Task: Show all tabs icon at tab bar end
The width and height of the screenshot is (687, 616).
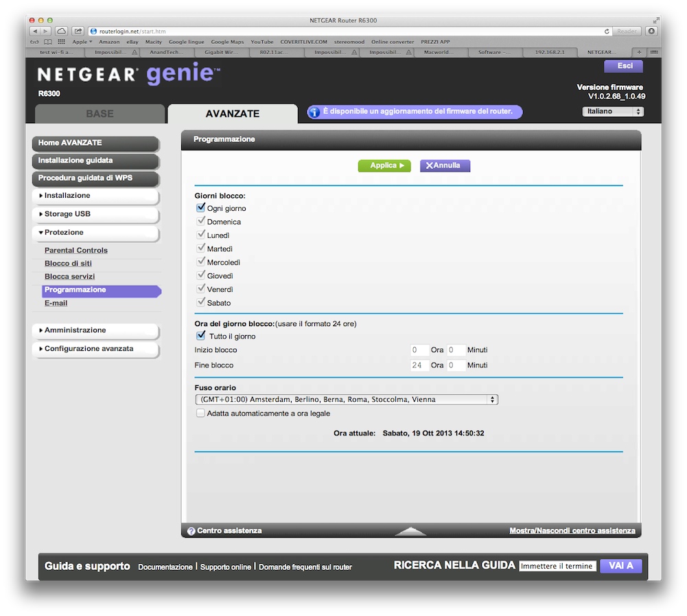Action: [653, 52]
